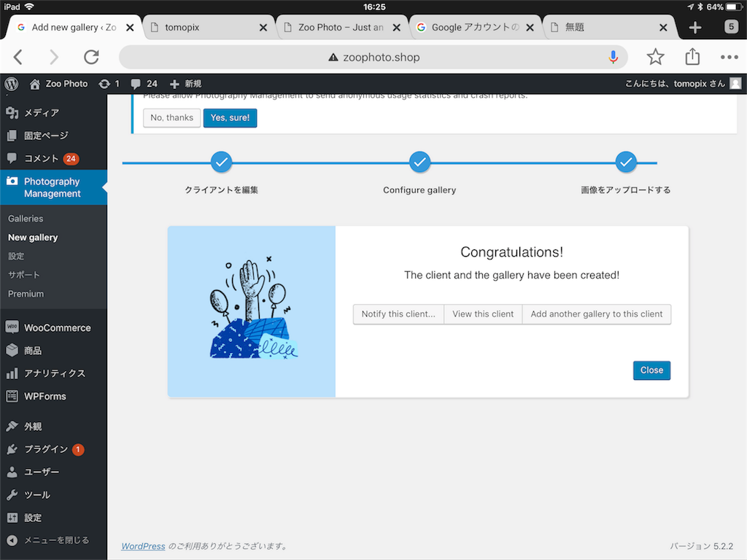Accept tracking with 'Yes, sure!'
This screenshot has width=747, height=560.
[230, 117]
